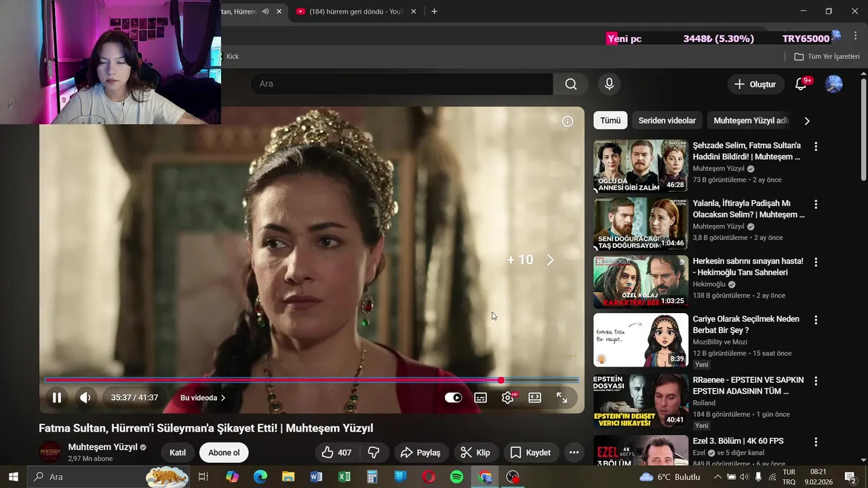Viewport: 868px width, 488px height.
Task: Like the video, 407 thumbs up
Action: point(337,453)
